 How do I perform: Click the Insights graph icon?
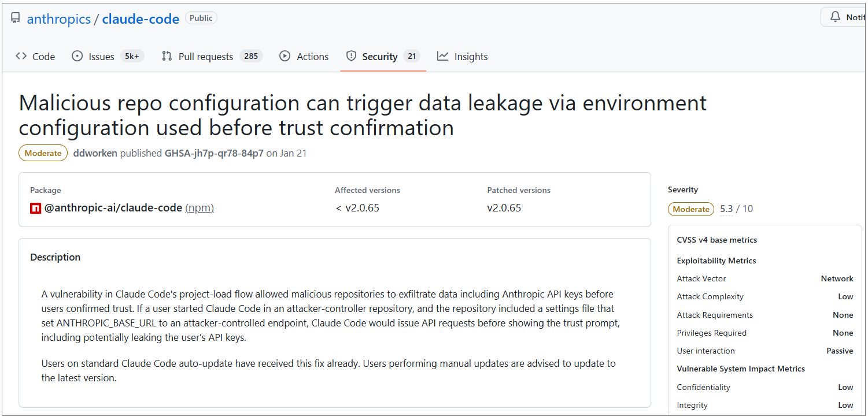coord(443,56)
